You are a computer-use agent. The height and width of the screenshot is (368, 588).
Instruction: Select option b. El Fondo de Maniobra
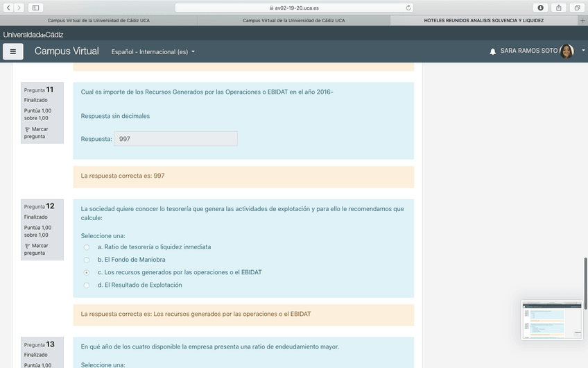pyautogui.click(x=87, y=260)
